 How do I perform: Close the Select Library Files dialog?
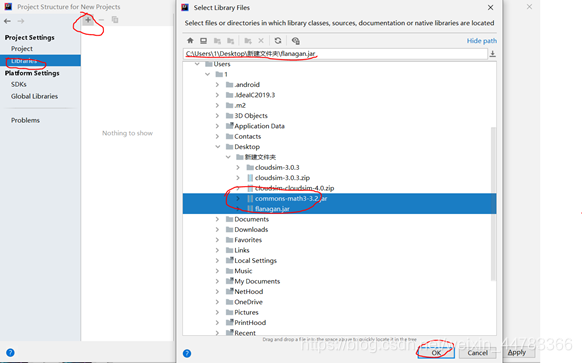tap(490, 7)
